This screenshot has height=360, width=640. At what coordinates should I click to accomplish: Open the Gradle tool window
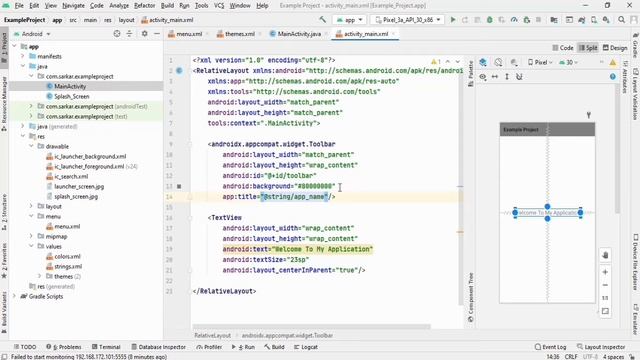point(636,45)
